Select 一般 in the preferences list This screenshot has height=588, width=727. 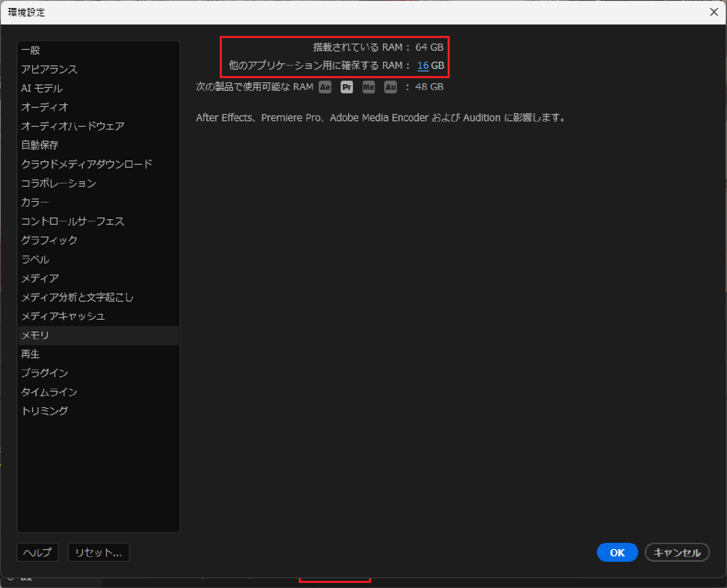[31, 50]
